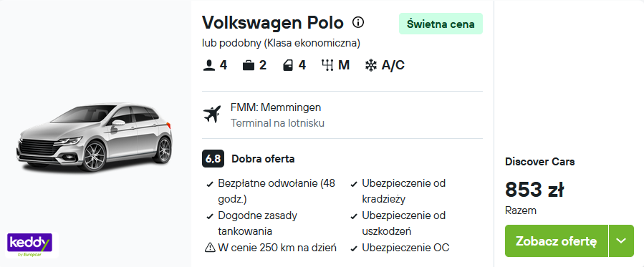Image resolution: width=644 pixels, height=267 pixels.
Task: Click the 853 zł total price
Action: coord(534,190)
